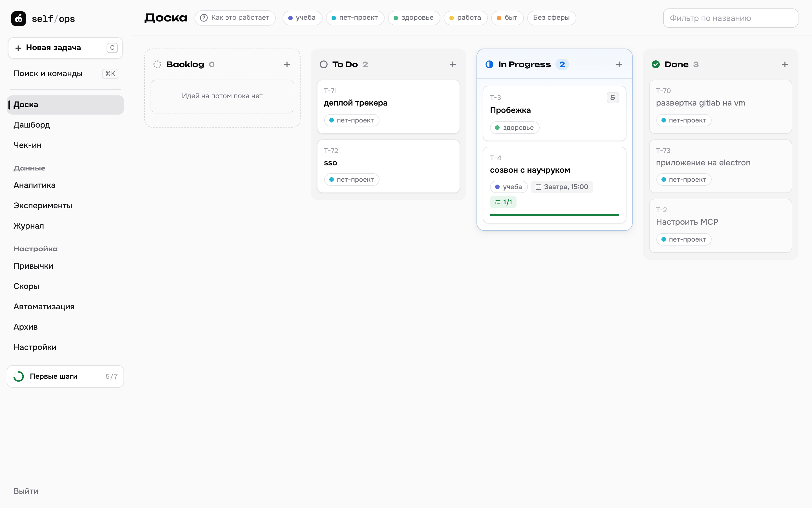Toggle the здоровье sphere filter
This screenshot has width=812, height=508.
pos(414,18)
